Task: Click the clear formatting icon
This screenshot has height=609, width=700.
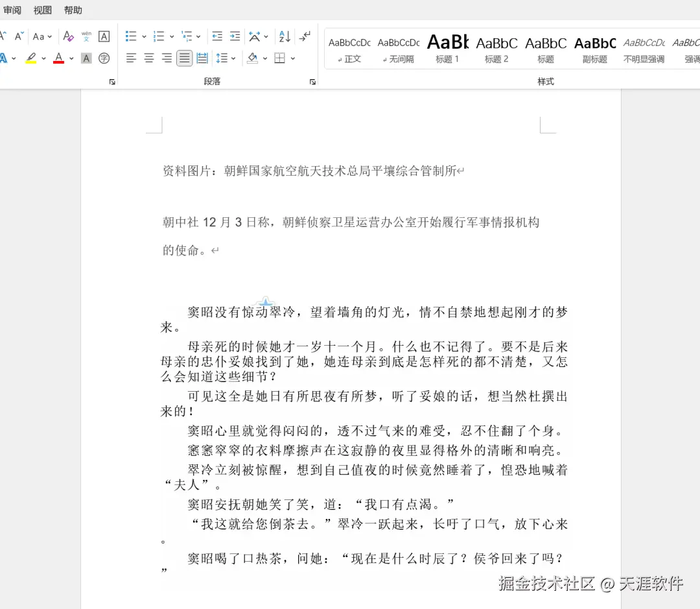Action: coord(67,36)
